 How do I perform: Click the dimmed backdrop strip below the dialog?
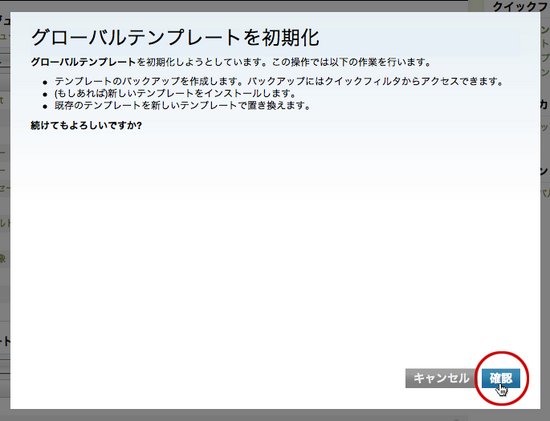[x=275, y=415]
